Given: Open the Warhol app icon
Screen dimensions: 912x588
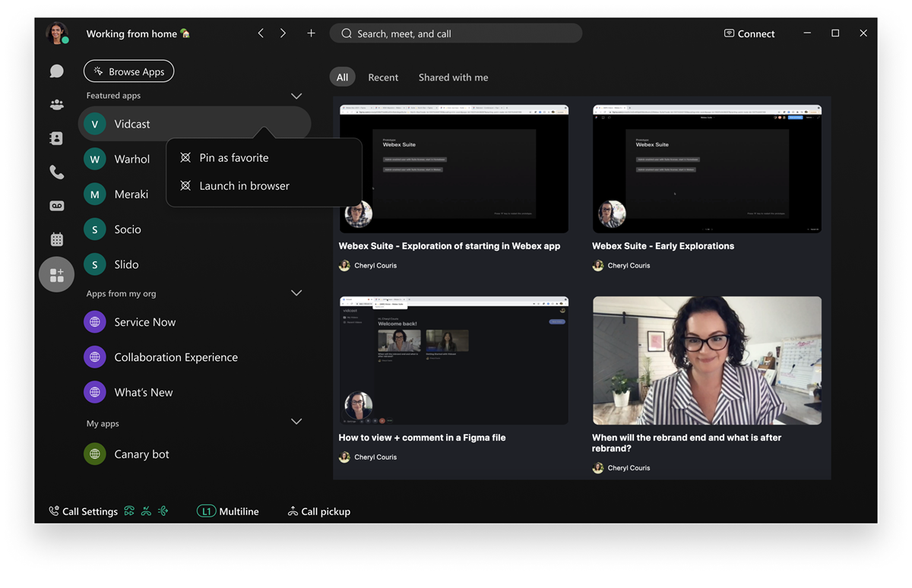Looking at the screenshot, I should [95, 159].
